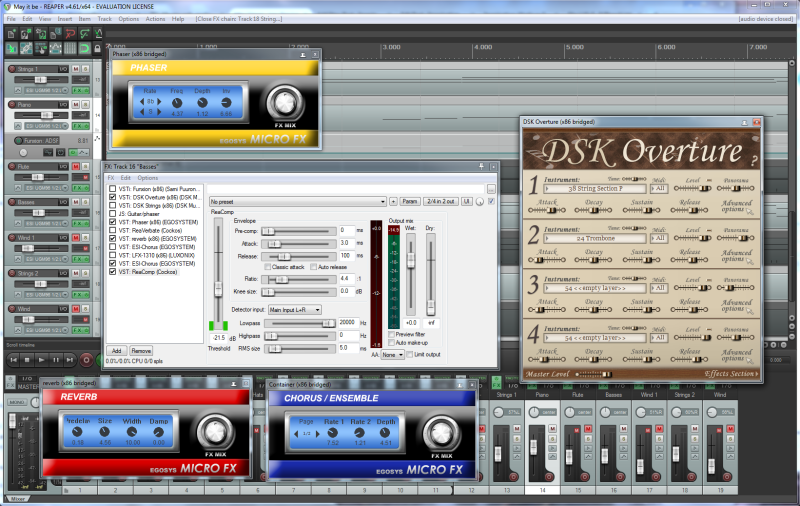The image size is (800, 506).
Task: Click the plus button beside preset dropdown
Action: pyautogui.click(x=393, y=201)
